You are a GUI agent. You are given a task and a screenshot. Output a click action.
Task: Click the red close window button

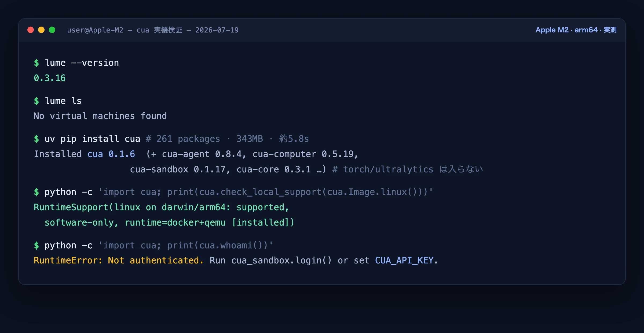point(31,30)
